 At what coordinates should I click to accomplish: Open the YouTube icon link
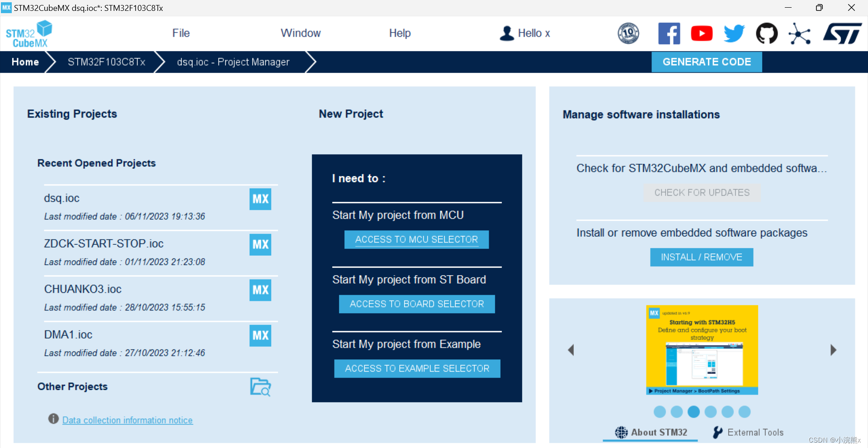tap(702, 33)
